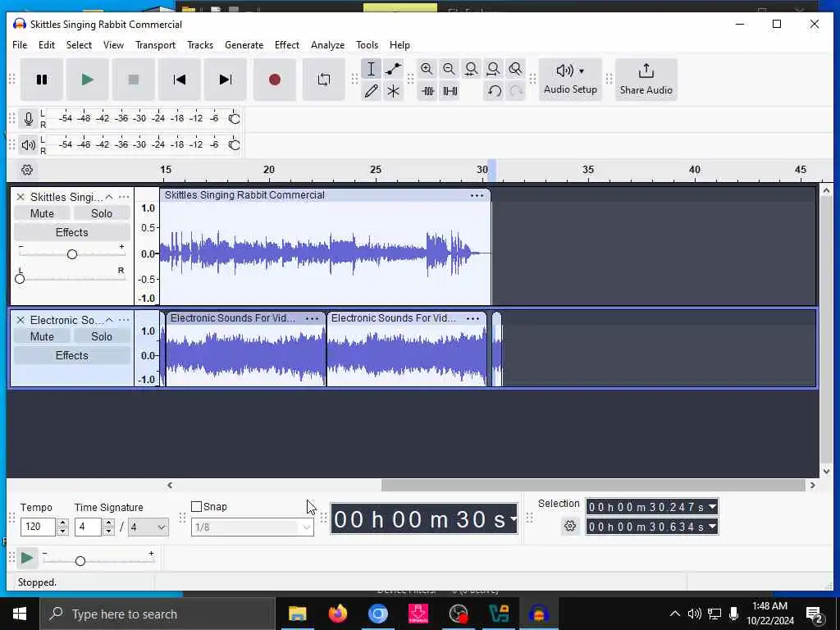This screenshot has width=840, height=630.
Task: Mute the Skittles Singing track
Action: 42,213
